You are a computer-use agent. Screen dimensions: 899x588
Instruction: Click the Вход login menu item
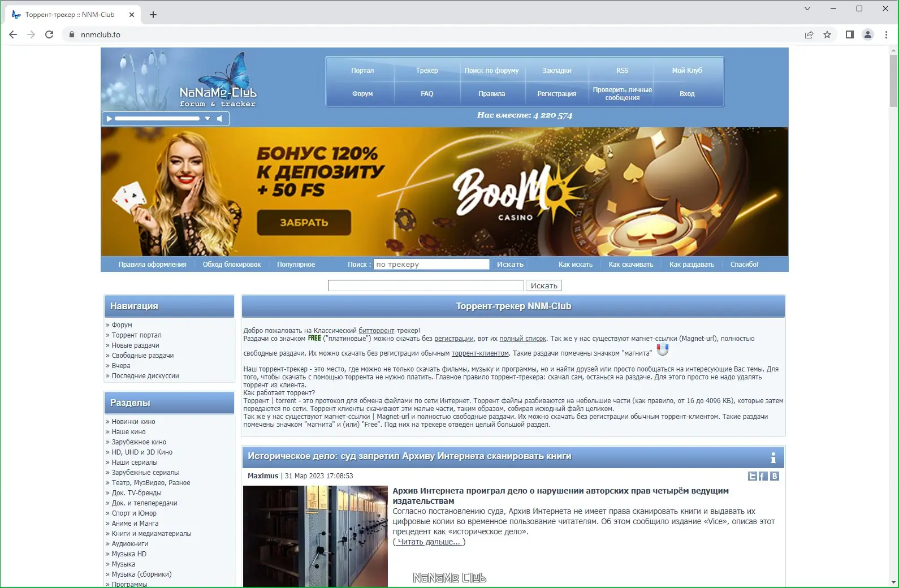click(x=687, y=94)
